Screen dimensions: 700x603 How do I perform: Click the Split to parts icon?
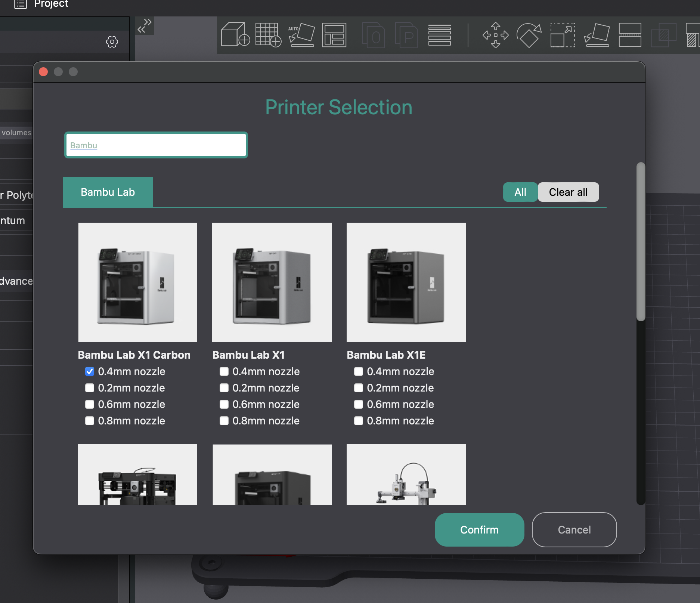406,35
